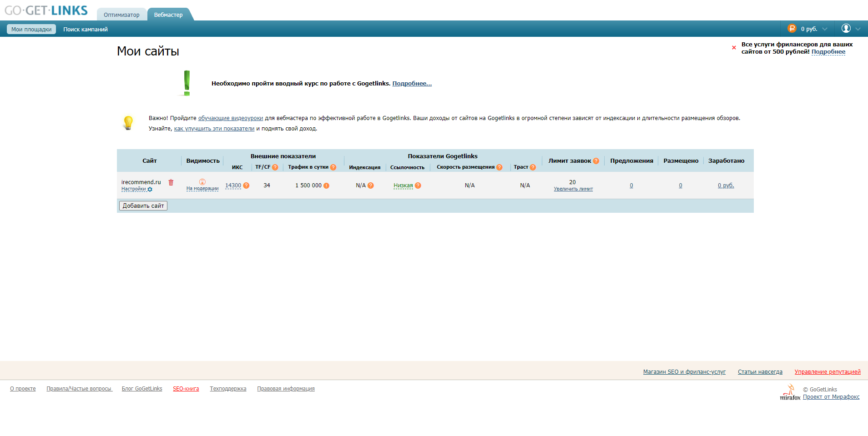This screenshot has width=868, height=436.
Task: Open the Управление репутацией footer link
Action: pos(828,372)
